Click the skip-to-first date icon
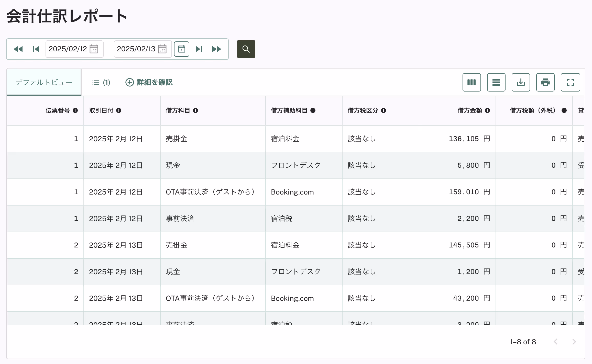 tap(36, 49)
